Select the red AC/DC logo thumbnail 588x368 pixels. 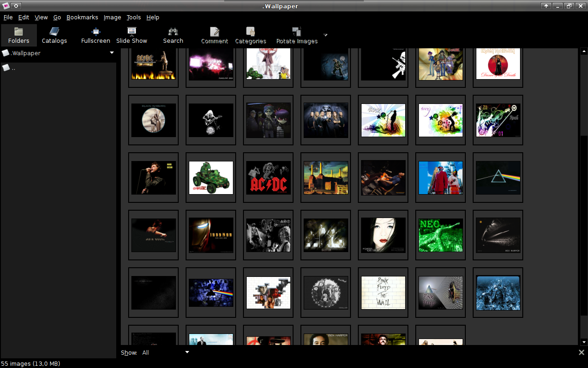(268, 178)
